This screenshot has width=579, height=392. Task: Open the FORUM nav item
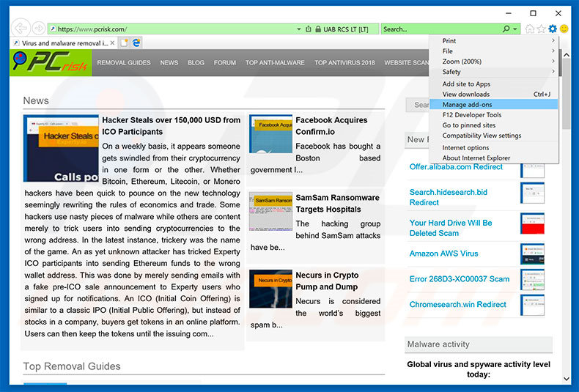click(225, 63)
